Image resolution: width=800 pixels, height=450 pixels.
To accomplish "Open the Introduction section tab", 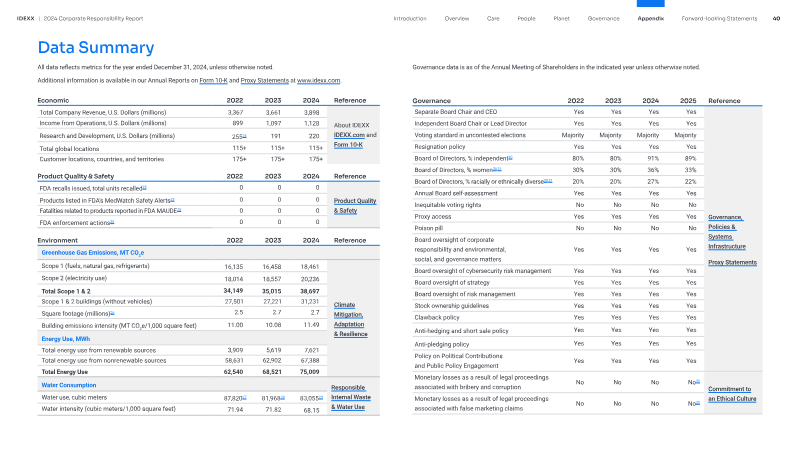I will (x=410, y=18).
